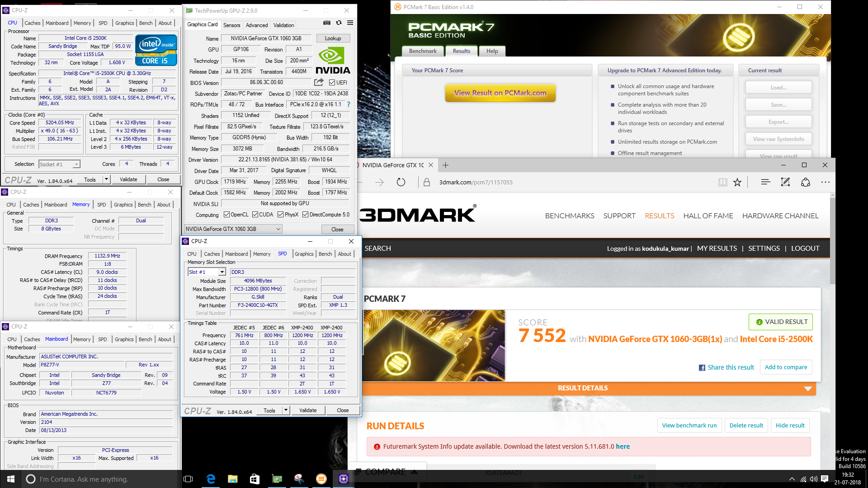
Task: Open the Tools dropdown arrow in the top CPU-Z window
Action: click(107, 179)
